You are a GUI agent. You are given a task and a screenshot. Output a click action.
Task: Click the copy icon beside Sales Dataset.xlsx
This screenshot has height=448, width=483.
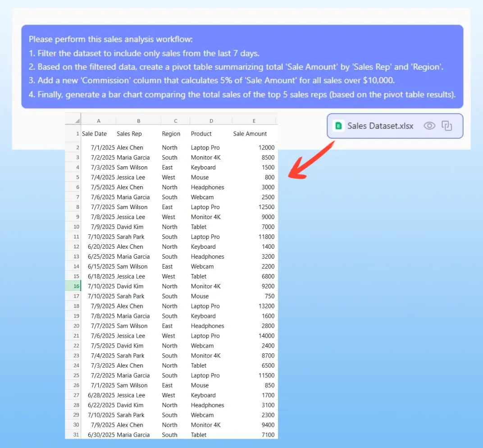click(447, 126)
